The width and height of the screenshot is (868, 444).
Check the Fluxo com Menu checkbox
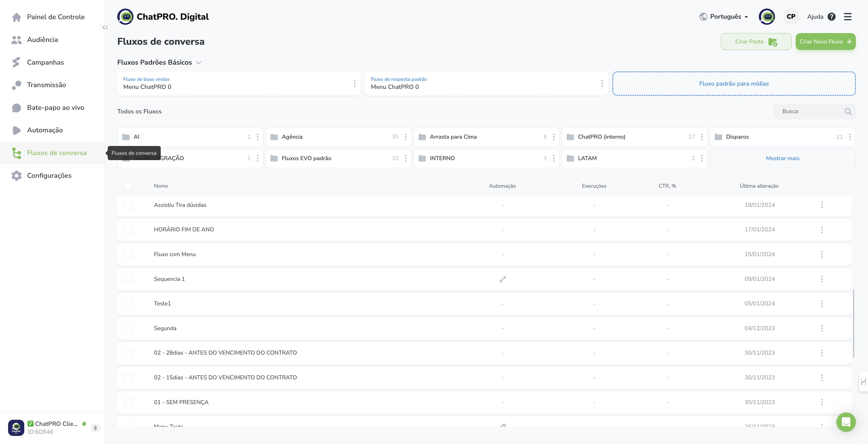click(x=128, y=255)
